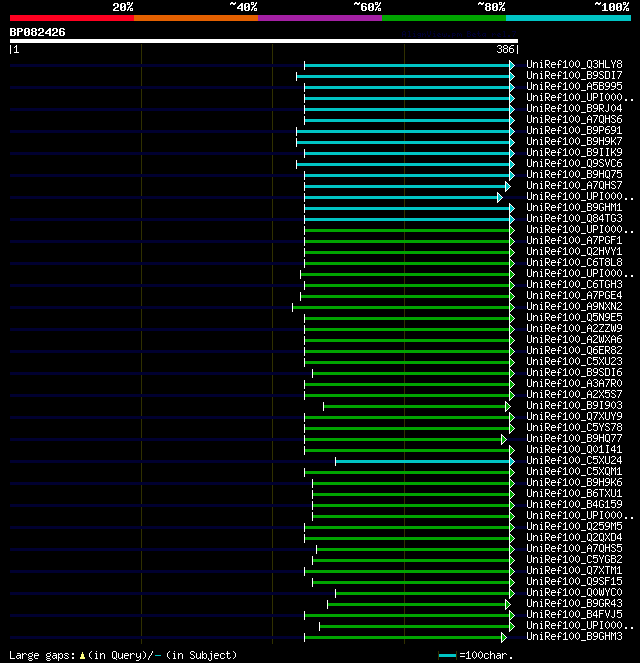The width and height of the screenshot is (640, 663).
Task: Select the UniRef100_Q5N9E5 label
Action: click(x=574, y=318)
